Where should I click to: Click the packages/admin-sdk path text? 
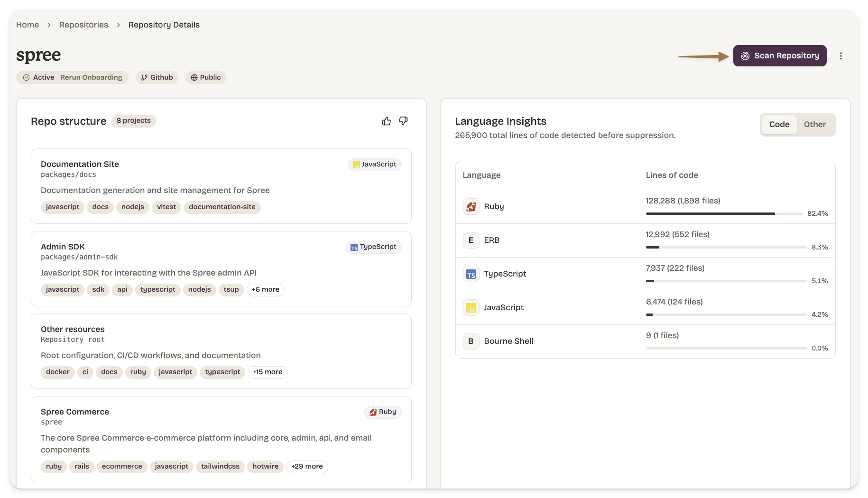[79, 258]
